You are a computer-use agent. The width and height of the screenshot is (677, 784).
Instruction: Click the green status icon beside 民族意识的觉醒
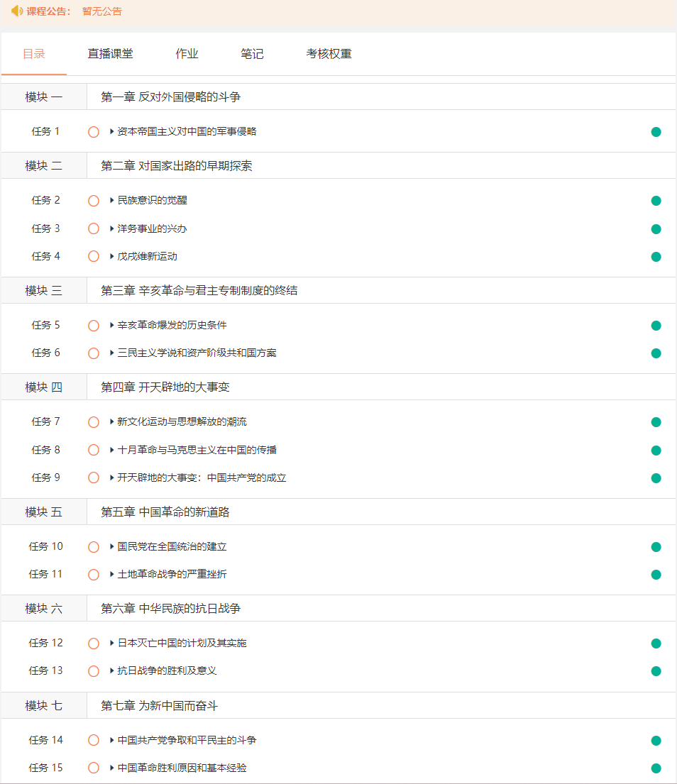point(656,201)
